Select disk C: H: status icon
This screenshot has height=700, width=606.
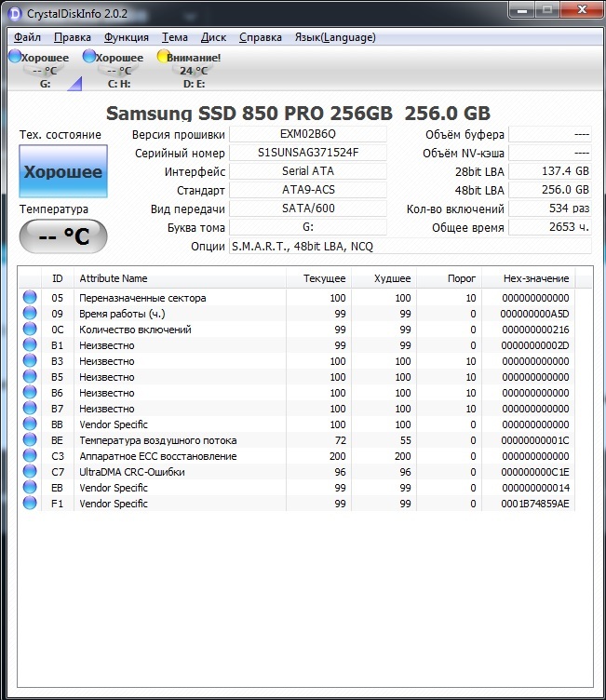(x=89, y=56)
